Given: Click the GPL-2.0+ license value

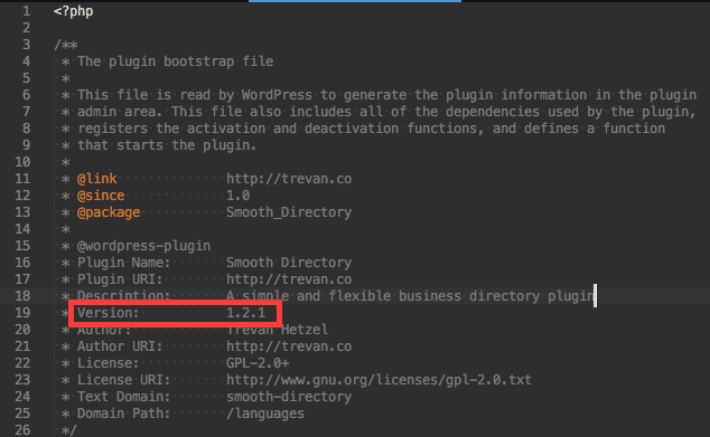Looking at the screenshot, I should (258, 363).
